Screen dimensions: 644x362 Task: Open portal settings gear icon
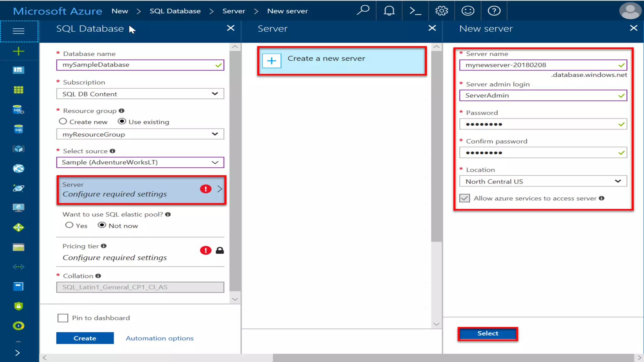(x=441, y=11)
